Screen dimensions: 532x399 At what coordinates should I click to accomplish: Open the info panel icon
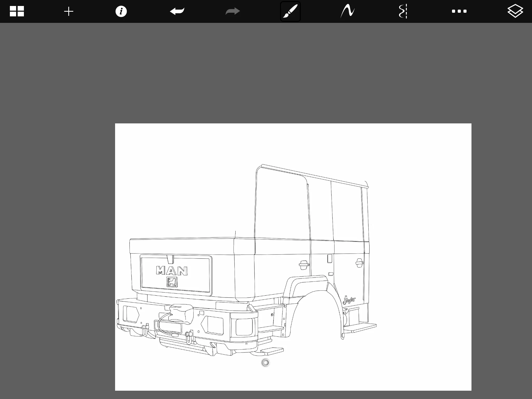(121, 11)
